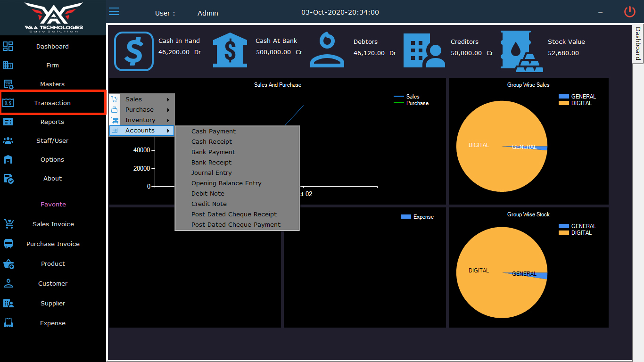Open the navigation hamburger menu
This screenshot has height=362, width=644.
[x=114, y=11]
